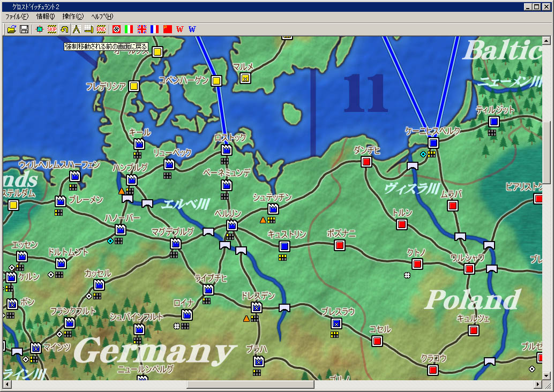Image resolution: width=554 pixels, height=392 pixels.
Task: Click the red W toolbar icon
Action: coord(180,29)
